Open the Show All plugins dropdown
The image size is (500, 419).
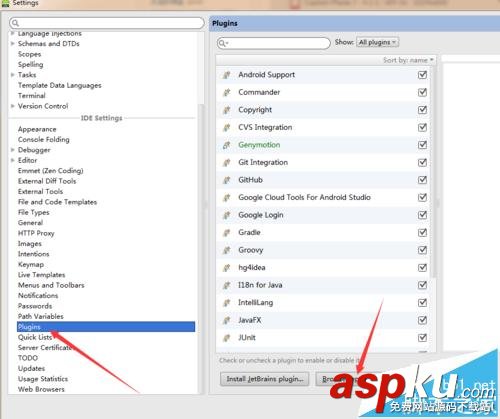coord(377,42)
